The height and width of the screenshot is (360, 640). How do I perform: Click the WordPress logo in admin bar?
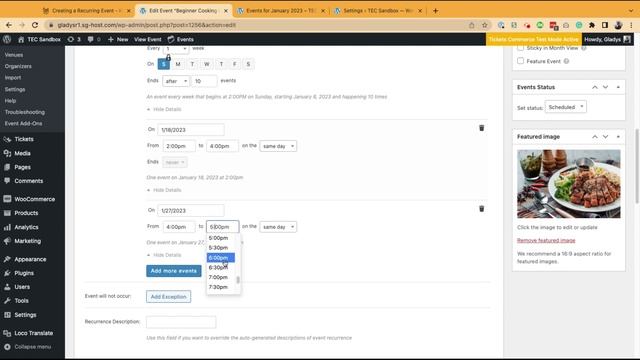pyautogui.click(x=7, y=39)
